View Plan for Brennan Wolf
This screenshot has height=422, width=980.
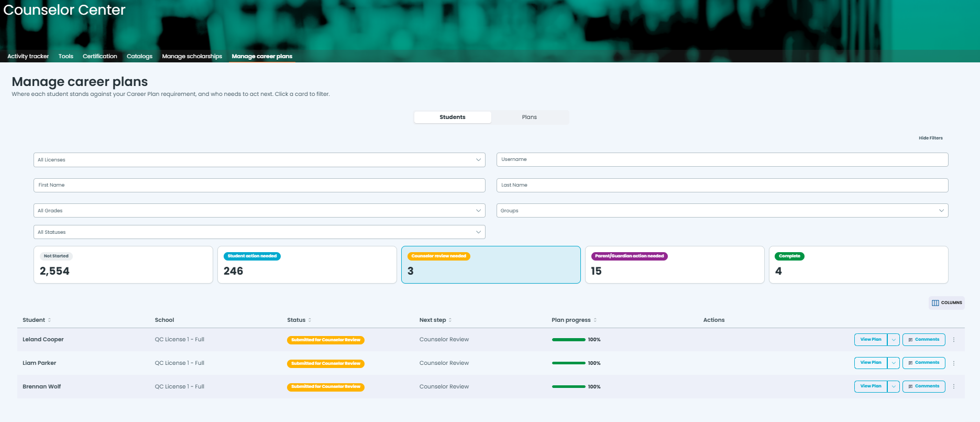tap(871, 386)
